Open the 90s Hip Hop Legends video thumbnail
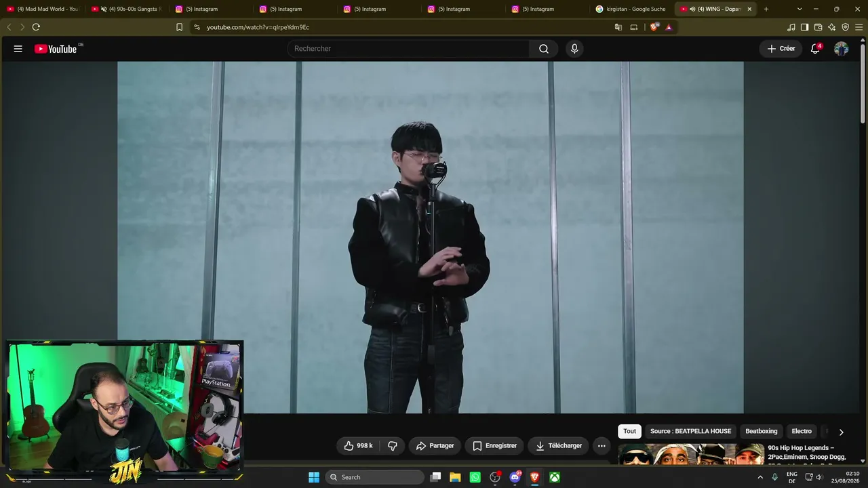This screenshot has width=868, height=488. pyautogui.click(x=690, y=454)
